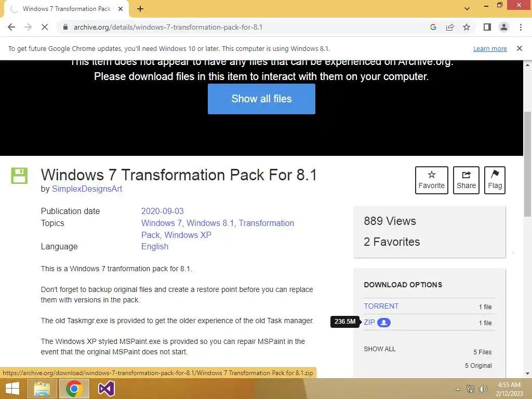Open the tab search chevron
532x399 pixels.
point(467,9)
